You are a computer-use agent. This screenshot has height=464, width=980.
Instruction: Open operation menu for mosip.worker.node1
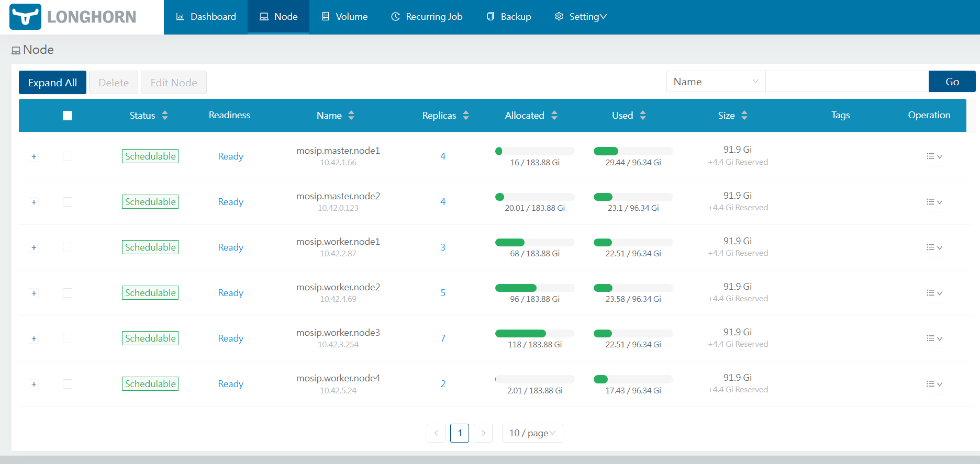coord(934,247)
